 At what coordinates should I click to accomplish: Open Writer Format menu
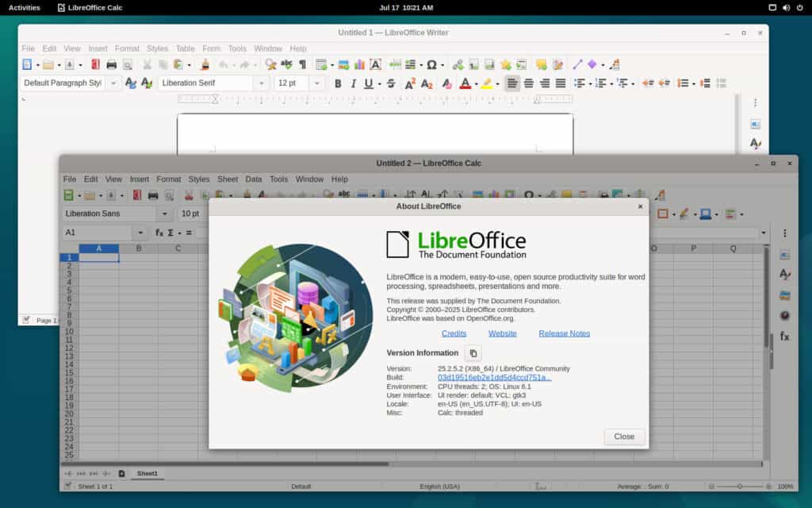tap(127, 48)
